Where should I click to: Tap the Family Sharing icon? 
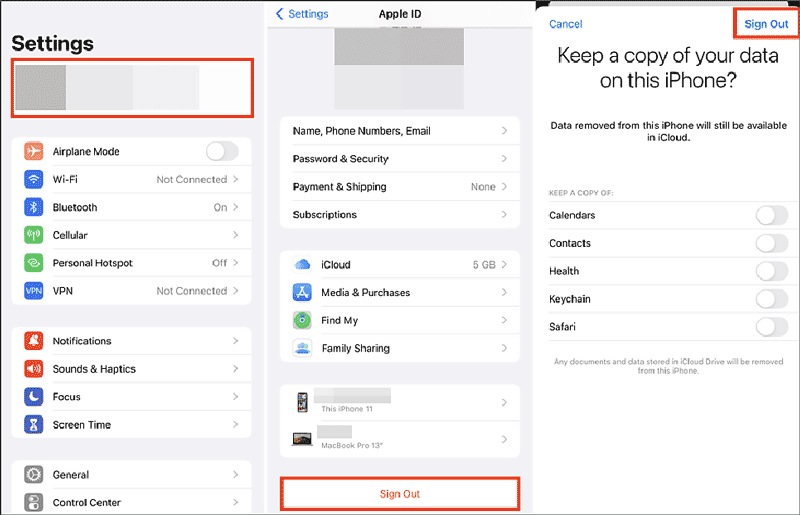[302, 348]
